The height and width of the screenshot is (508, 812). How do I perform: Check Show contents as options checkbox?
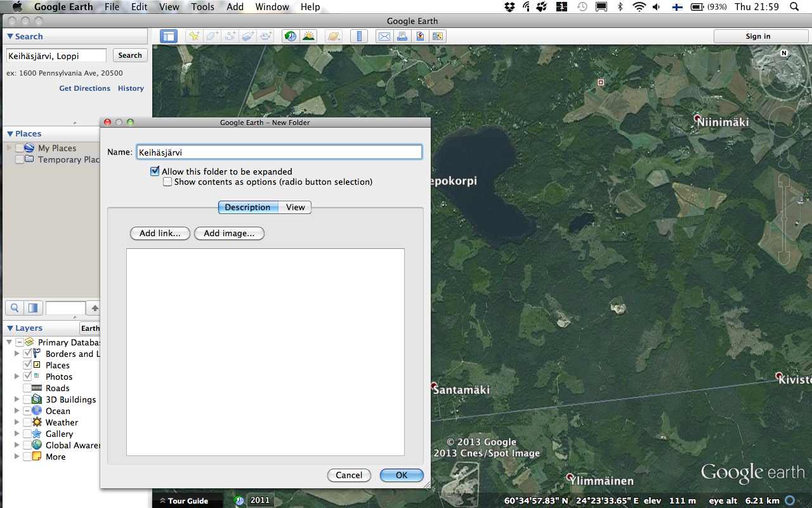pos(167,182)
